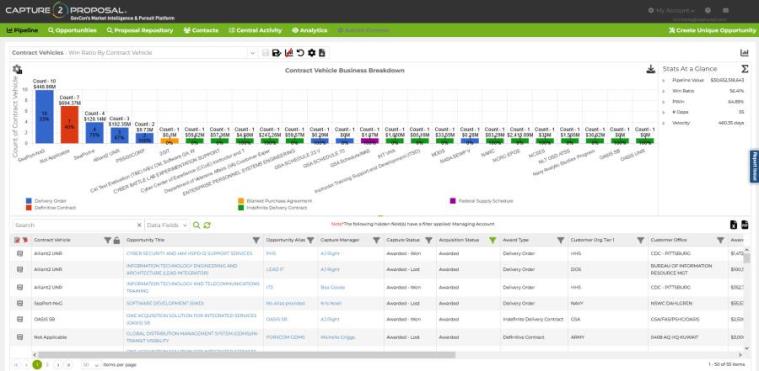Open the Cyber Security support services opportunity link
The width and height of the screenshot is (759, 371).
tap(189, 253)
